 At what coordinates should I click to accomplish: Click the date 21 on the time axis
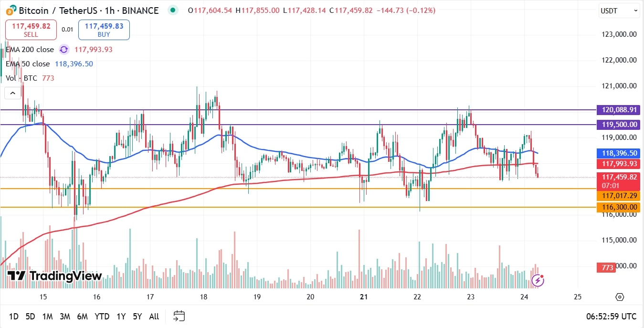[364, 297]
